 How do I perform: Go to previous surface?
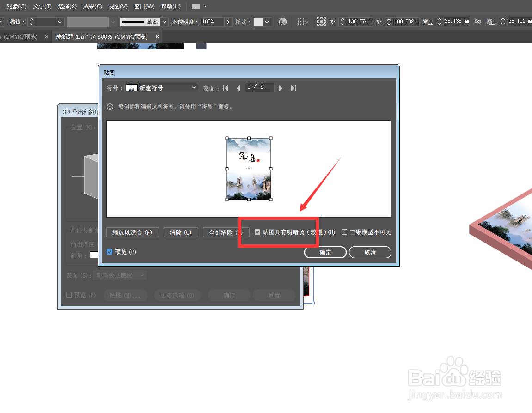[238, 89]
